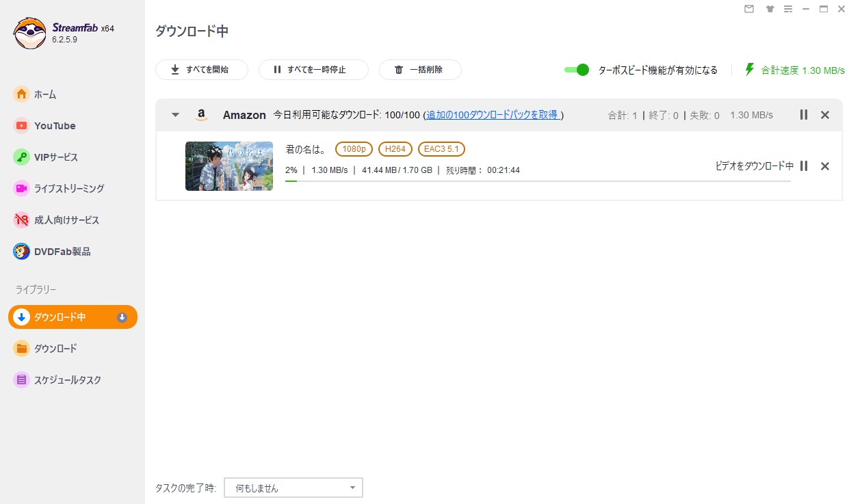Collapse the Amazon download group
This screenshot has width=849, height=504.
click(175, 115)
